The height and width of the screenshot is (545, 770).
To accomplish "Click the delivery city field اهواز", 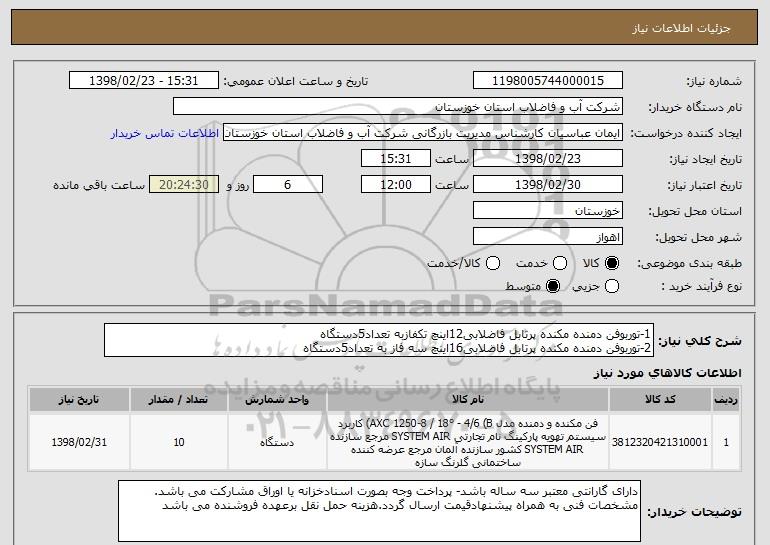I will [x=548, y=237].
